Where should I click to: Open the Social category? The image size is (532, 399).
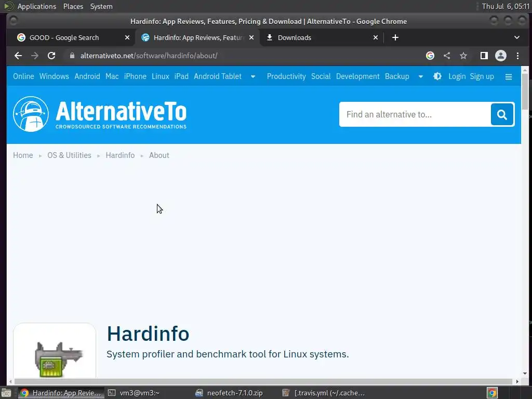pyautogui.click(x=321, y=76)
